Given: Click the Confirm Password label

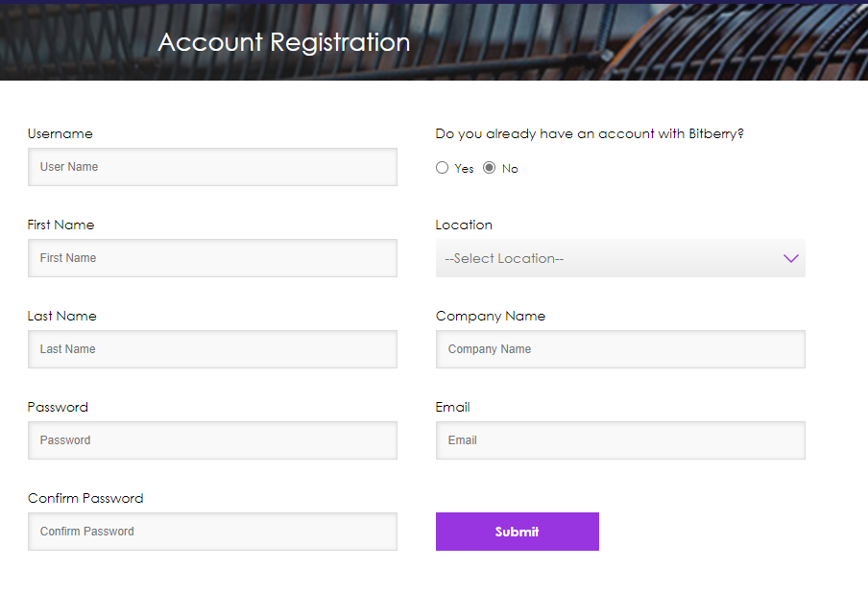Looking at the screenshot, I should click(x=85, y=498).
